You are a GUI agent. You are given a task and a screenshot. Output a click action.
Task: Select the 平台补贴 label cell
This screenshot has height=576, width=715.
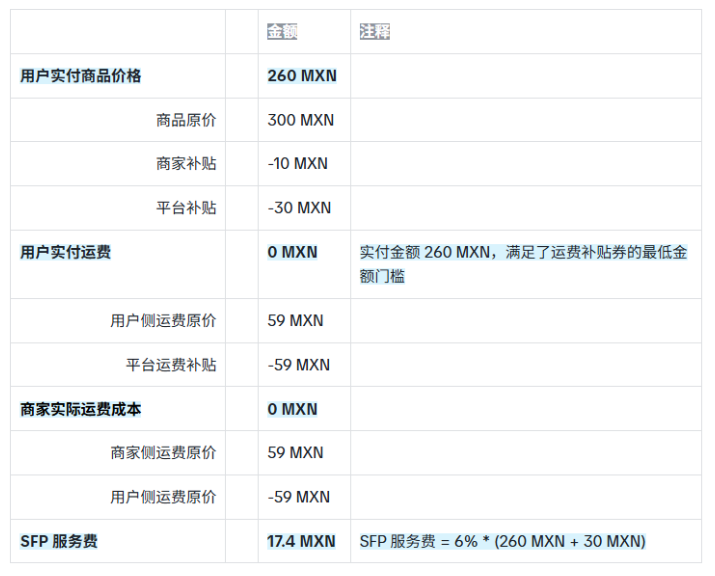click(186, 208)
